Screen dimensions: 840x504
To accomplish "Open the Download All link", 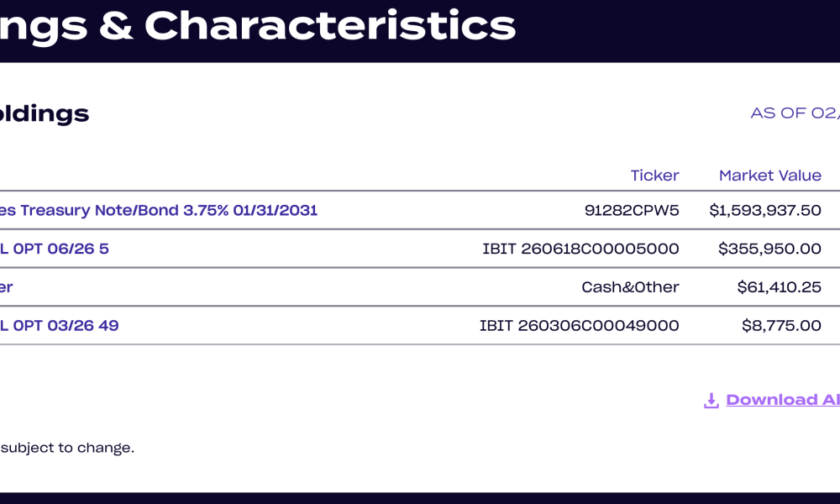I will tap(782, 400).
